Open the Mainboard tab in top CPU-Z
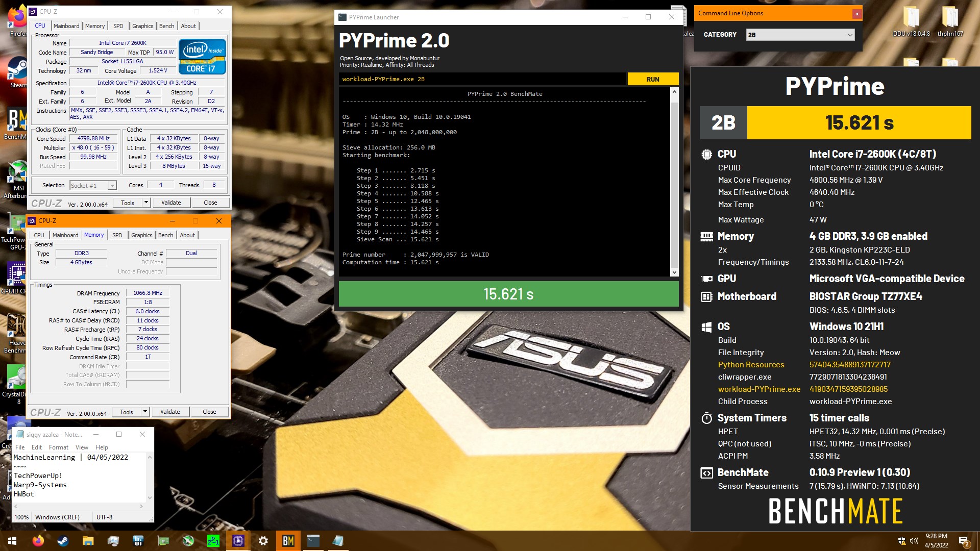This screenshot has height=551, width=980. (x=66, y=26)
